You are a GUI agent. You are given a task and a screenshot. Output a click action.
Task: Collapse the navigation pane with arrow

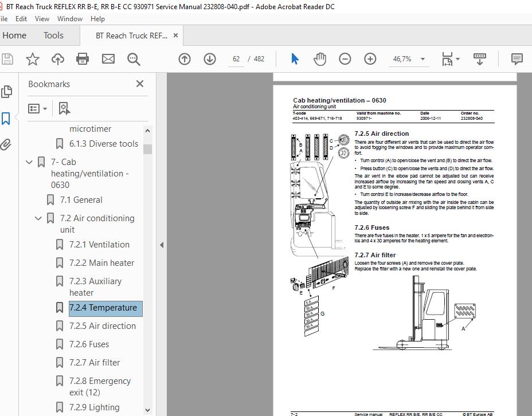click(162, 245)
